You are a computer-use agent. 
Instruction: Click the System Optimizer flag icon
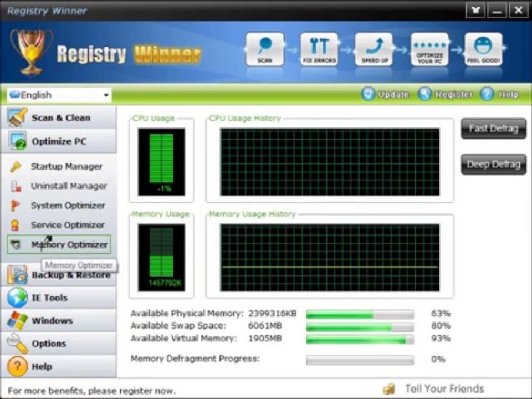click(15, 206)
